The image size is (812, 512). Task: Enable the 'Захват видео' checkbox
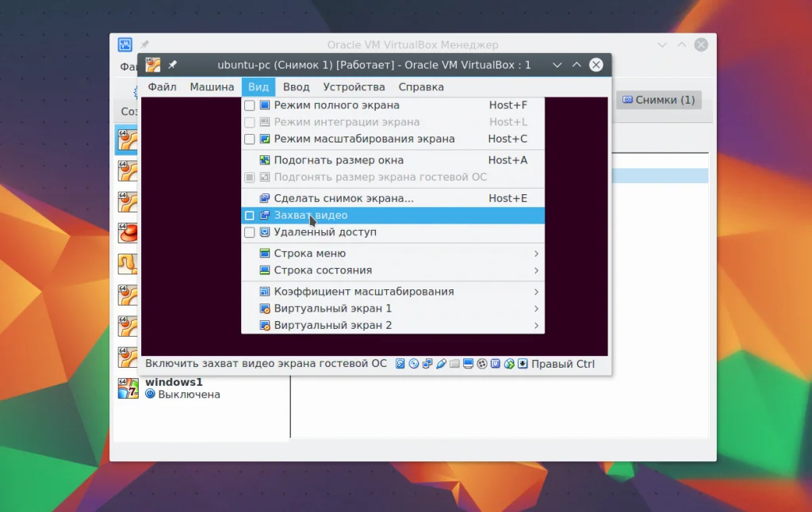click(250, 216)
